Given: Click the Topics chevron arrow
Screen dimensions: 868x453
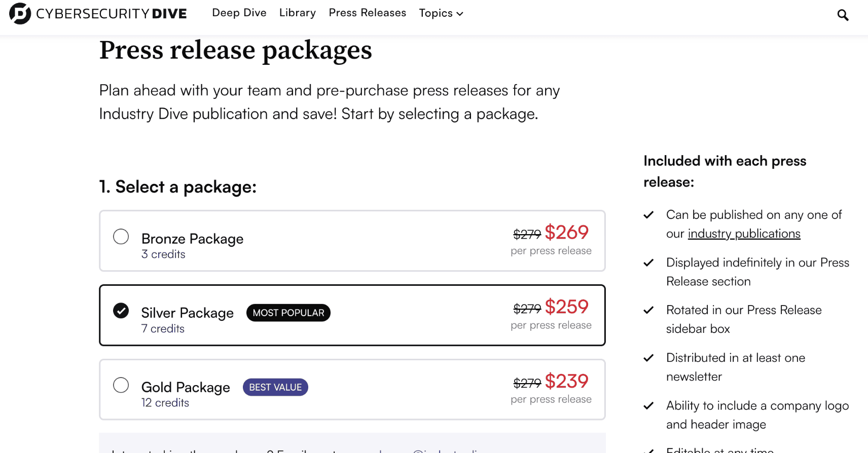Looking at the screenshot, I should coord(460,14).
